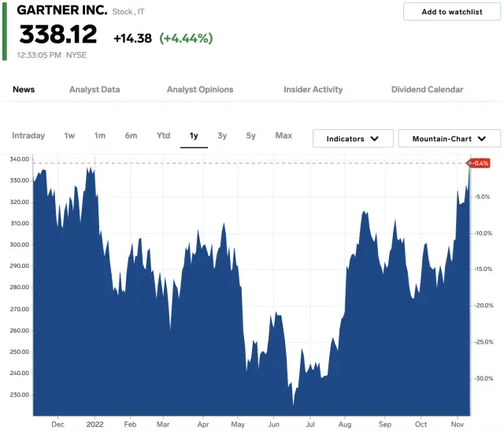Choose the 6m chart range
This screenshot has height=431, width=504.
131,136
